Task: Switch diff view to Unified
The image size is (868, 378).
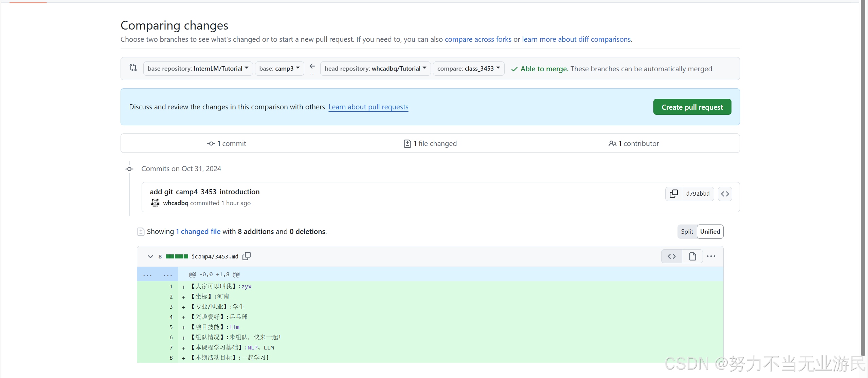Action: click(x=710, y=232)
